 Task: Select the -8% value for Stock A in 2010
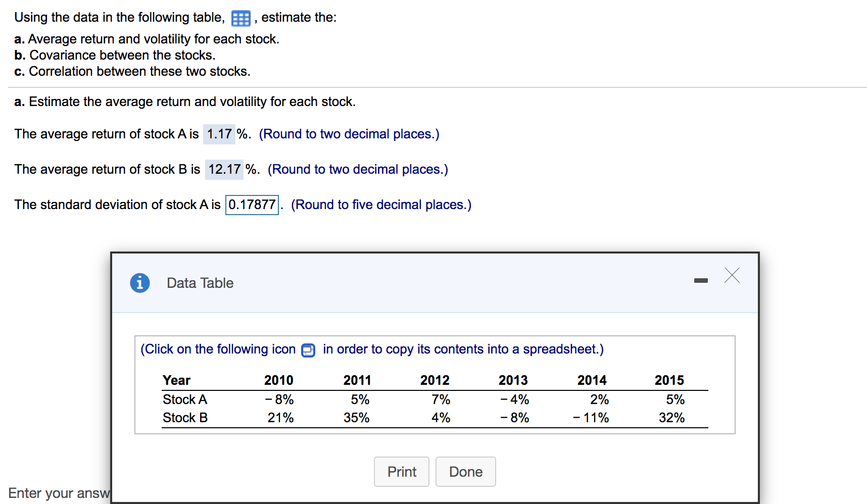279,399
